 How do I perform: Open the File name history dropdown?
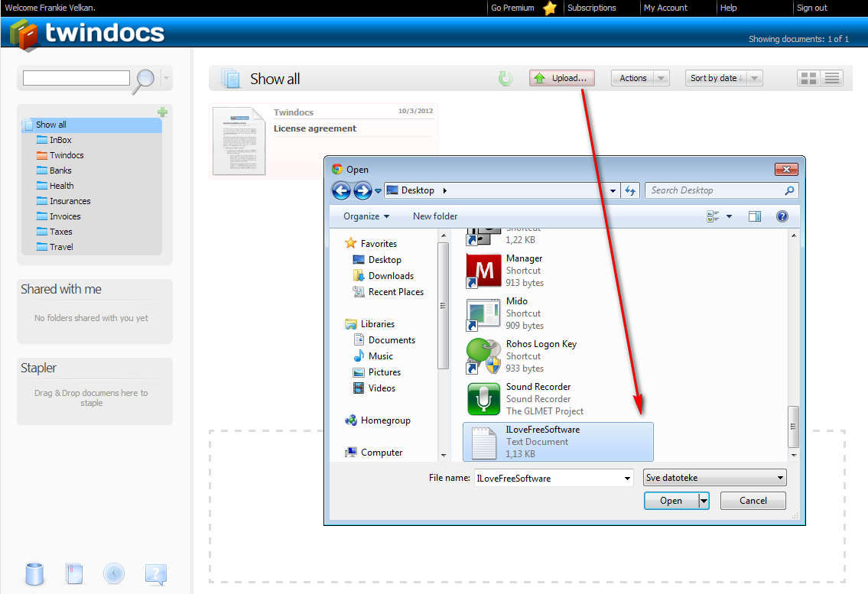point(627,479)
